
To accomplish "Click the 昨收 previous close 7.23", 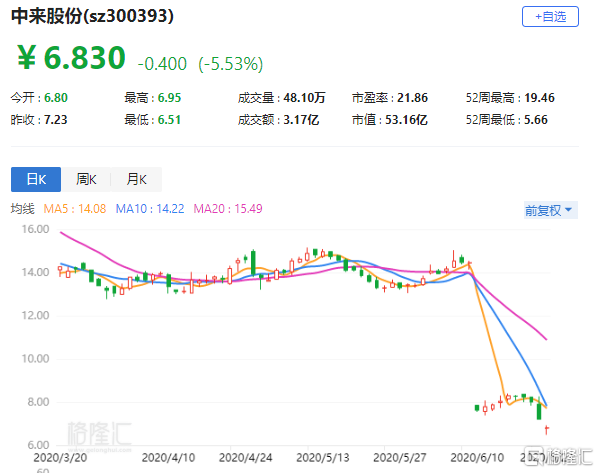I will tap(56, 120).
